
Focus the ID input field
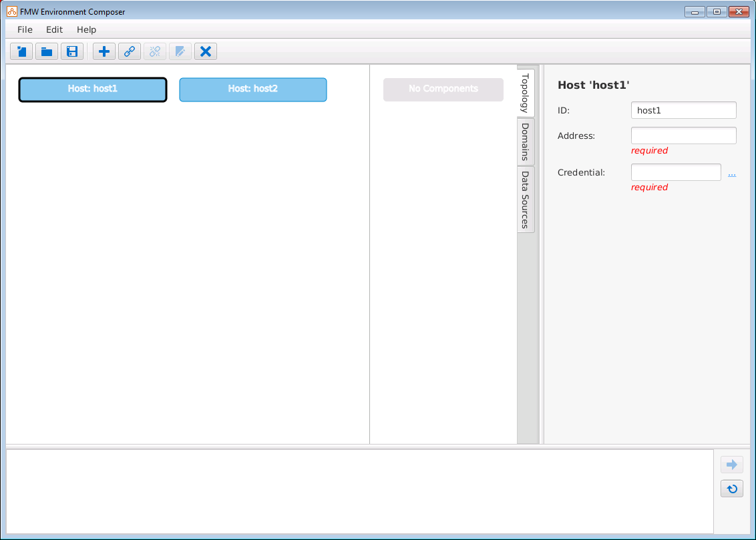684,110
